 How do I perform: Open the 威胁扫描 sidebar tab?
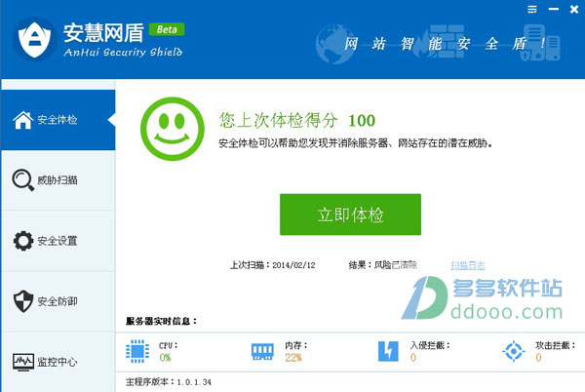[58, 180]
